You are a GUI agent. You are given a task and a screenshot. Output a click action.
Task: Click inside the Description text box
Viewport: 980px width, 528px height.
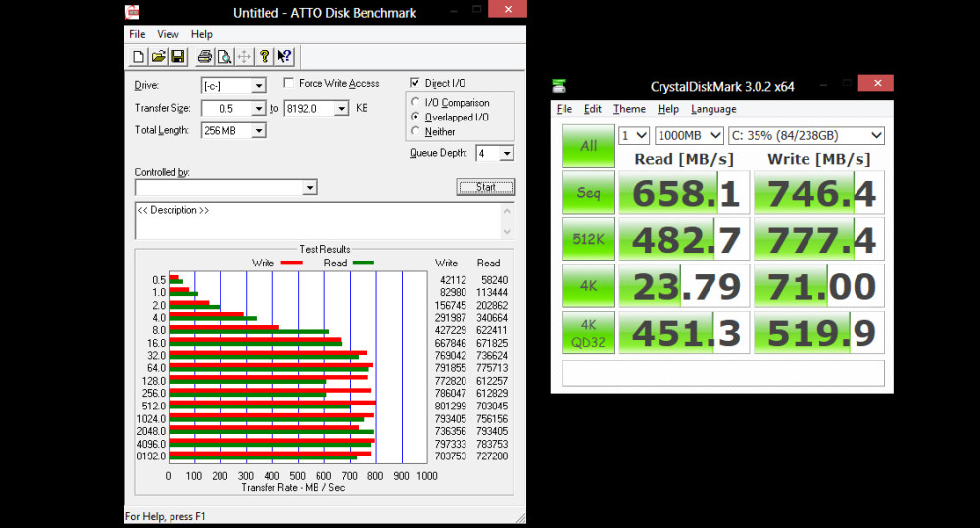318,220
